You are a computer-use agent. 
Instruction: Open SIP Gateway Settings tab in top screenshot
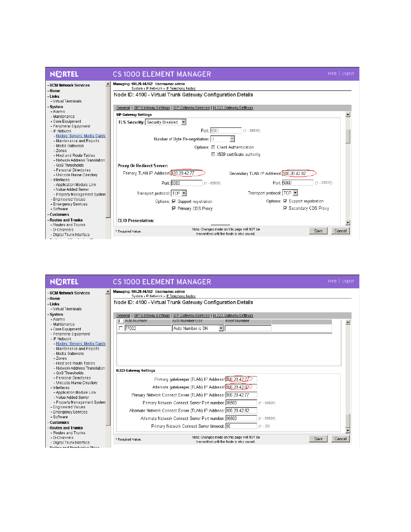(x=152, y=108)
